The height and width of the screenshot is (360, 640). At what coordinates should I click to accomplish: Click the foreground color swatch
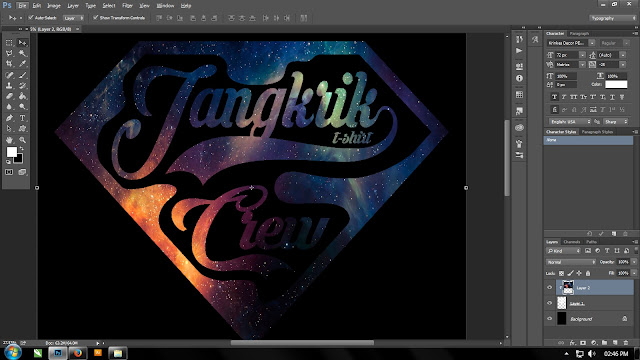tap(11, 151)
